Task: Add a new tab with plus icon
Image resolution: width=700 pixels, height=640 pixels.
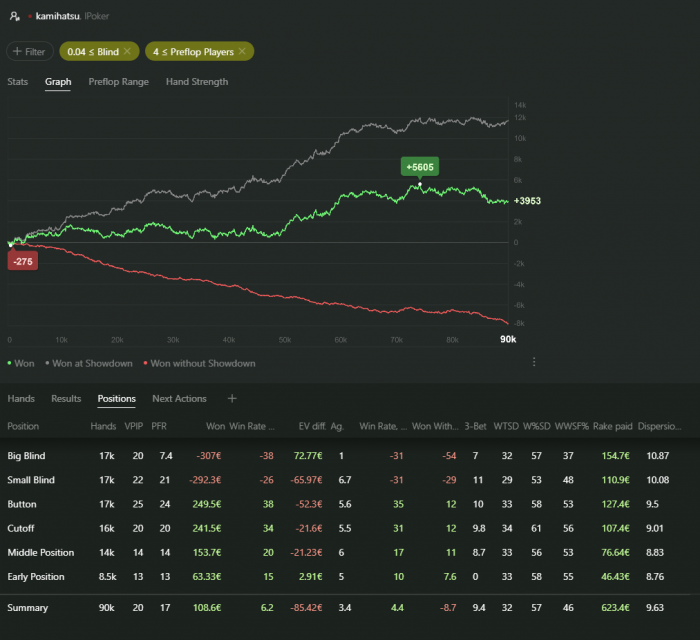Action: [232, 398]
